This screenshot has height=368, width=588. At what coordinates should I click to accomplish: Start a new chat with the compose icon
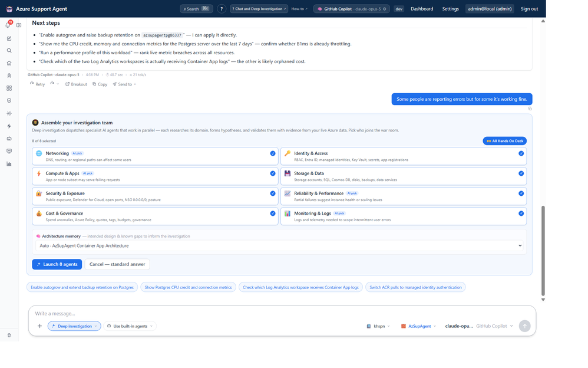[x=9, y=38]
